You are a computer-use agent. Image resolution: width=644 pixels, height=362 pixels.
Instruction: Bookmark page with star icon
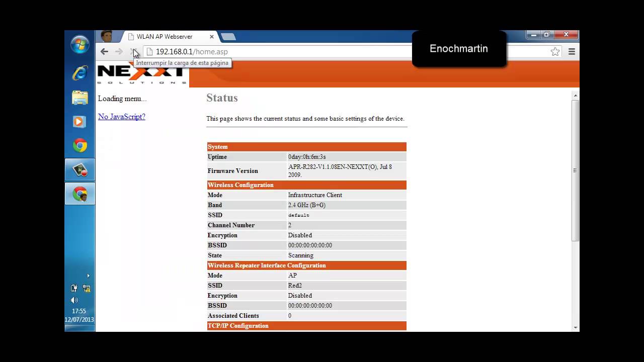click(555, 51)
